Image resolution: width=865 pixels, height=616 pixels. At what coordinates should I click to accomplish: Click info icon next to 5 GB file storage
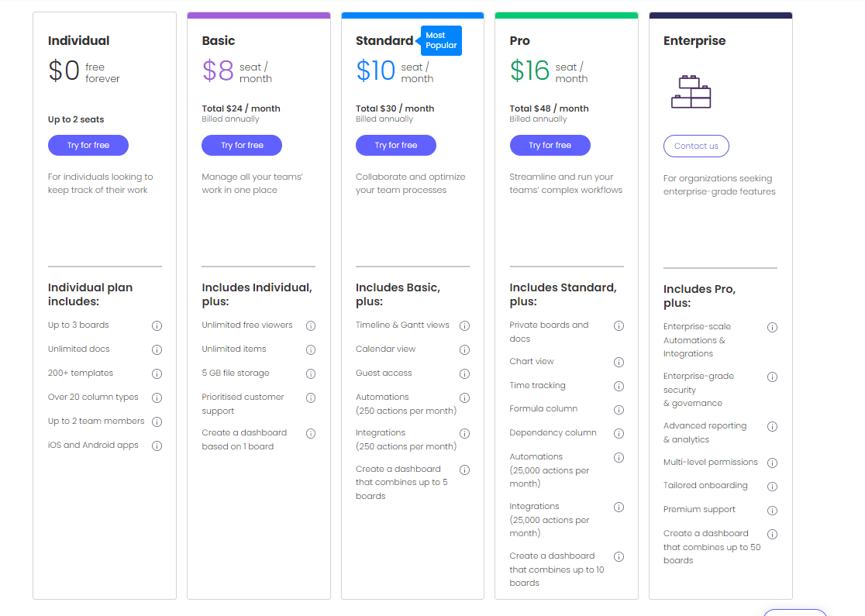pos(311,374)
